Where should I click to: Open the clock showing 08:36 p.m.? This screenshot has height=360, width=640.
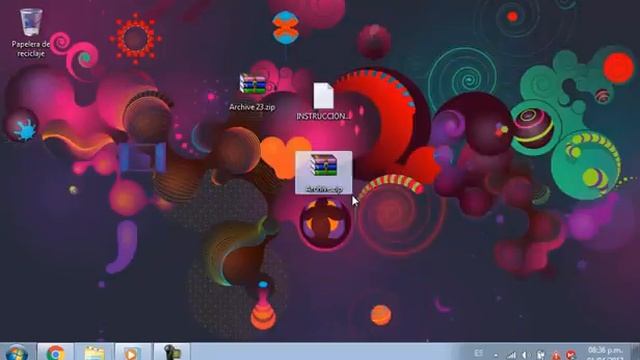click(x=605, y=353)
